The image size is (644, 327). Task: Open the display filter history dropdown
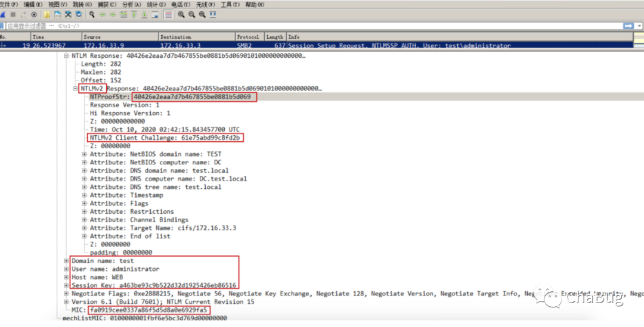639,26
